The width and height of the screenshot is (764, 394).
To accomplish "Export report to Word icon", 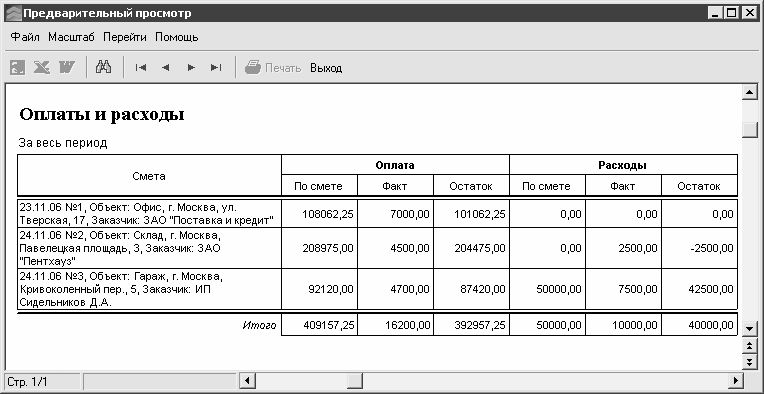I will click(x=67, y=67).
